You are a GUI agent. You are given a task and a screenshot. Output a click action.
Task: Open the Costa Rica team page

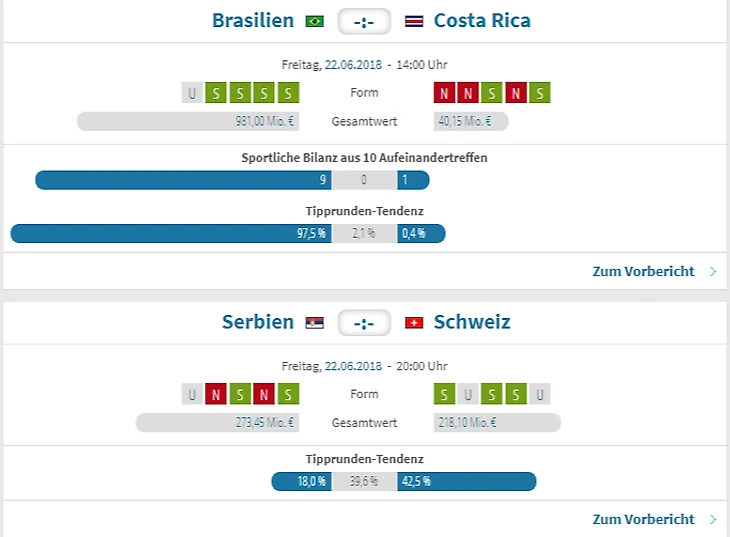pos(482,21)
